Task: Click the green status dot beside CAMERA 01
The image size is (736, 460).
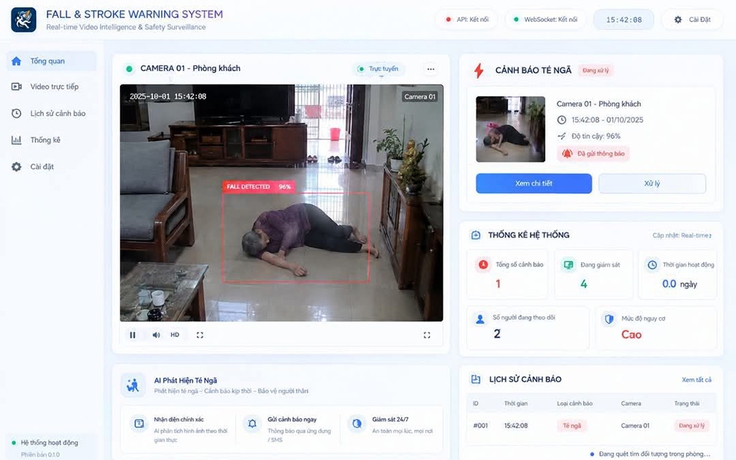Action: click(129, 69)
